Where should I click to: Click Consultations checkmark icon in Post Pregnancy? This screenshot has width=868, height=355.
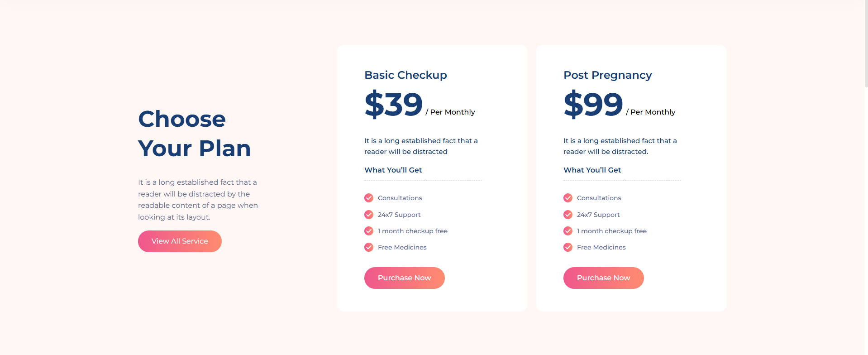(568, 198)
